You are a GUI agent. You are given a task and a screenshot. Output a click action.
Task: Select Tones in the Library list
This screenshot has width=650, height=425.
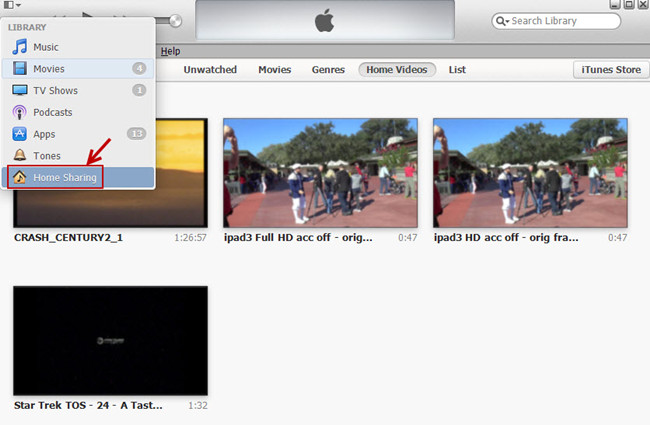pyautogui.click(x=78, y=155)
